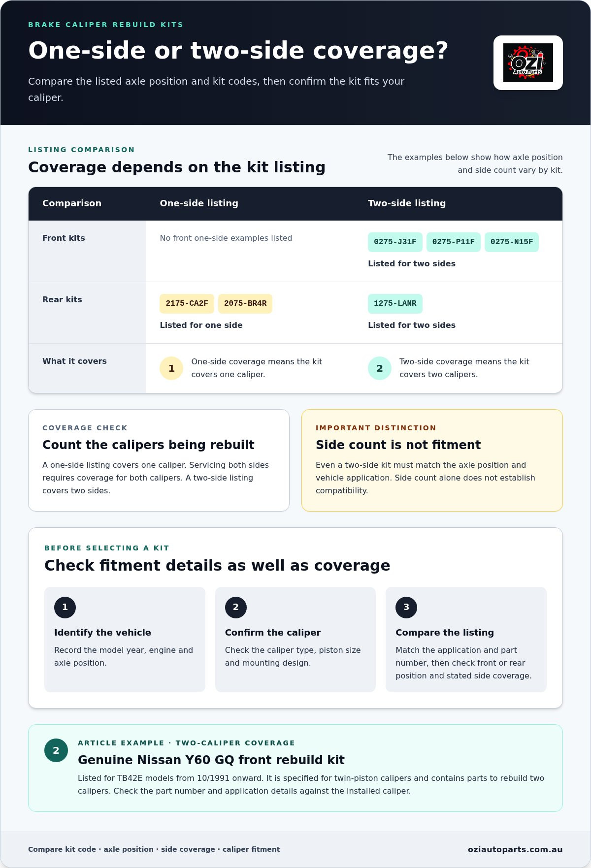Click "Listed for two sides" under 1275-LANR
Image resolution: width=591 pixels, height=868 pixels.
pyautogui.click(x=412, y=325)
